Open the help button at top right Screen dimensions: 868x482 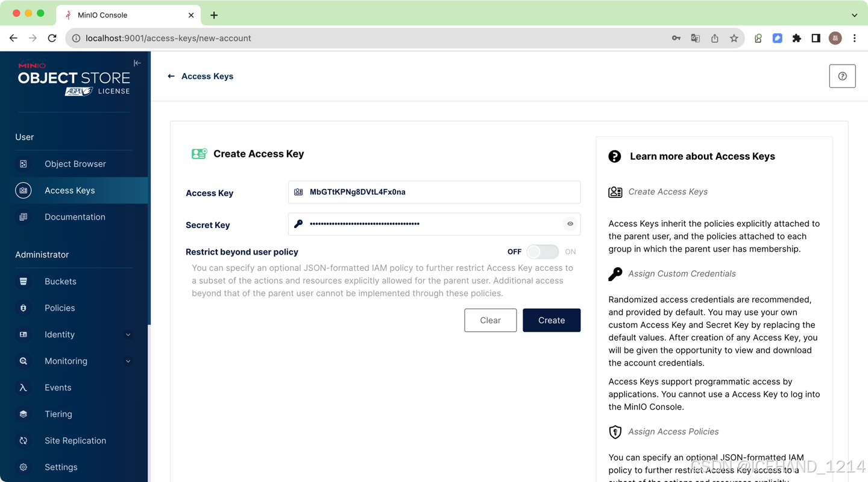pyautogui.click(x=842, y=76)
